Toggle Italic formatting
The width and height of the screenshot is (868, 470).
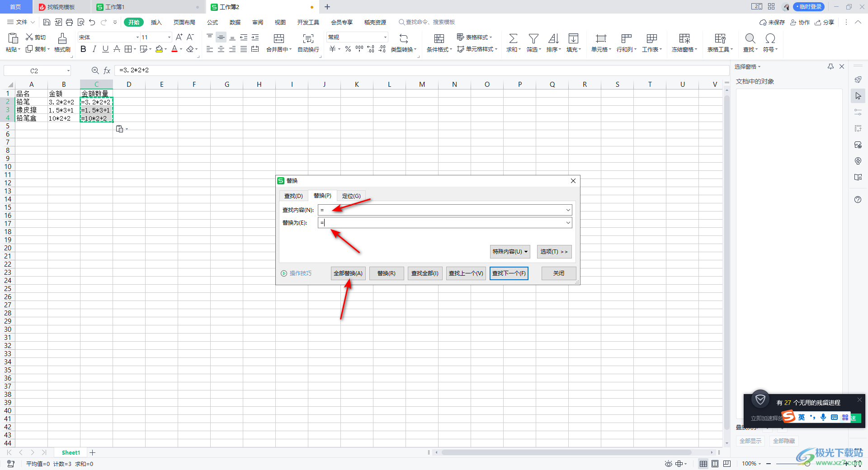94,49
